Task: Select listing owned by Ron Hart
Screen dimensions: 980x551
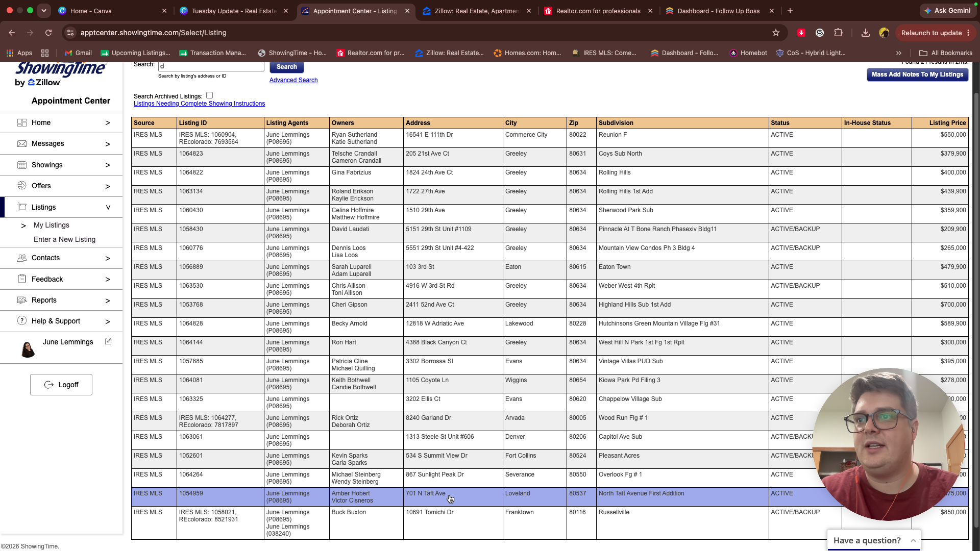Action: pos(550,346)
